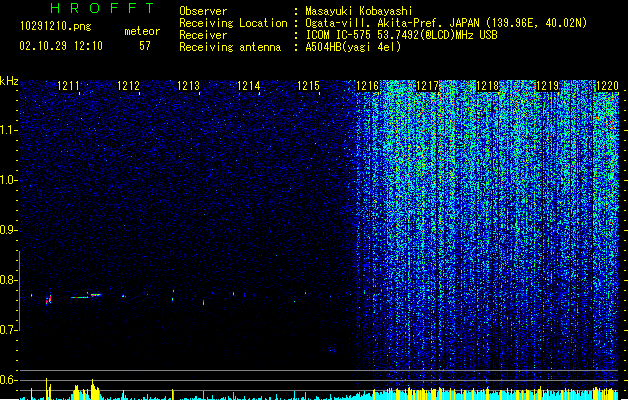Click the 0.9 kHz axis label
This screenshot has width=629, height=400.
click(9, 230)
